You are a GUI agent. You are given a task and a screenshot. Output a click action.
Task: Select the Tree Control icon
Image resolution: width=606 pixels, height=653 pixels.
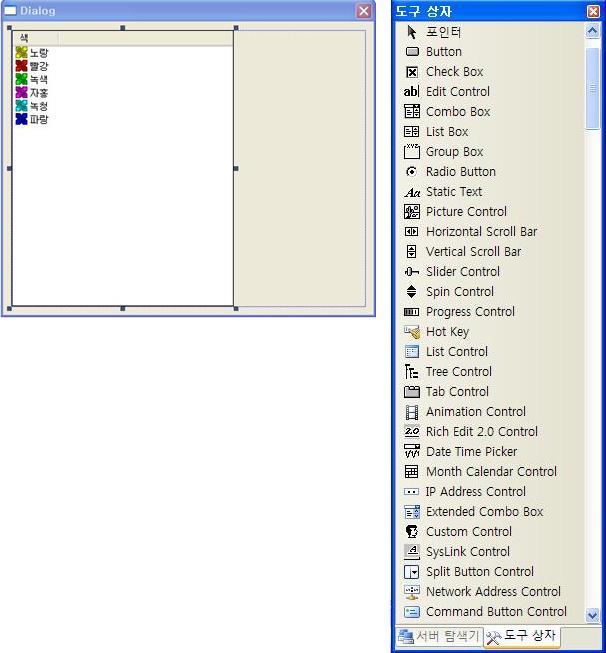point(411,371)
